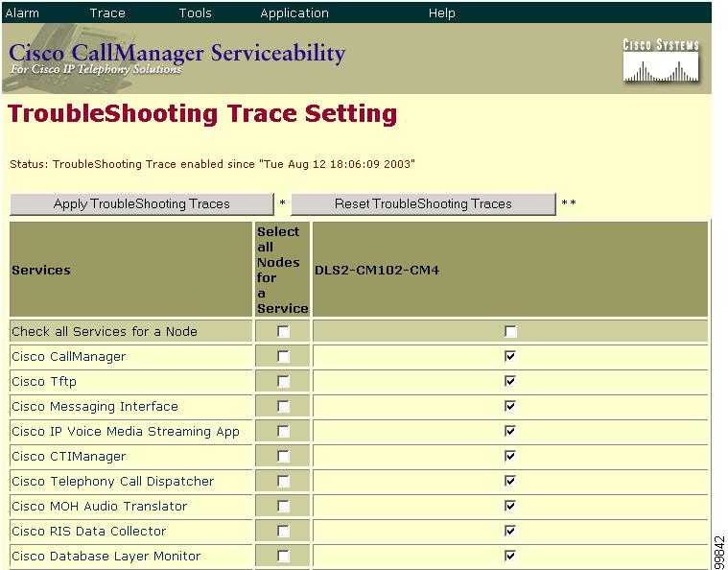Screen dimensions: 728x570
Task: Check Select all Nodes box for Check all Services row
Action: pyautogui.click(x=283, y=331)
